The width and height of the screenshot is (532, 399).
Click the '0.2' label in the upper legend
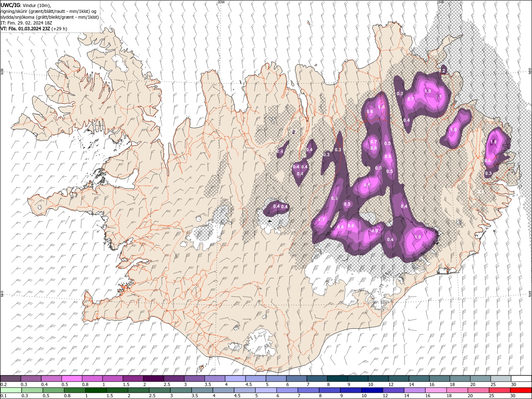tap(3, 384)
